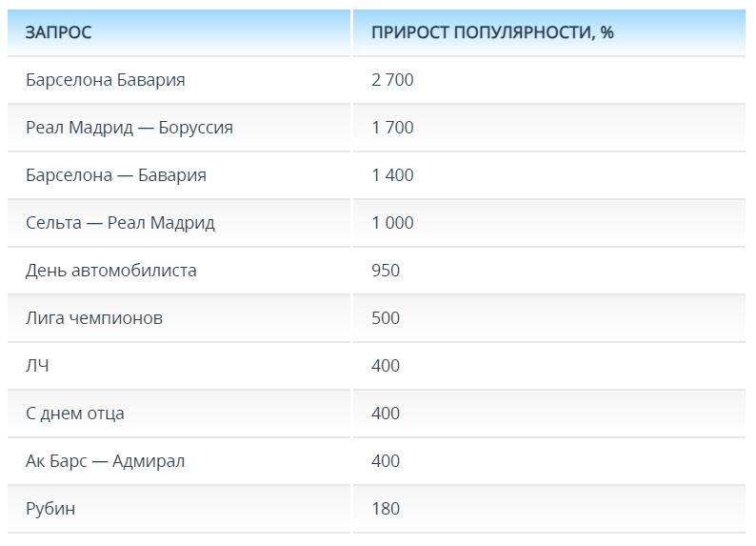Viewport: 756px width, 546px height.
Task: Select the Реал Мадрид — Боруссия row
Action: [129, 128]
